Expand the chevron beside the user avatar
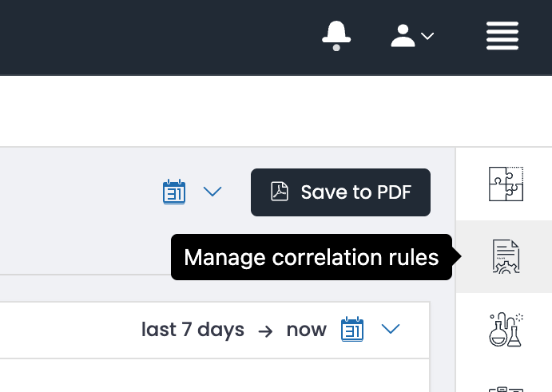 (427, 36)
